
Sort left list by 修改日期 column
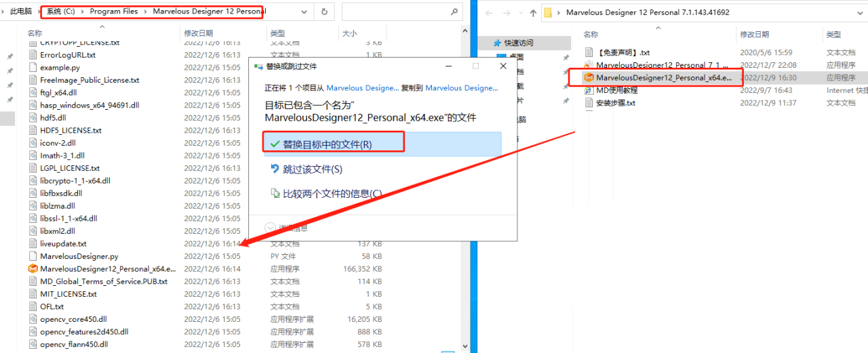coord(198,33)
